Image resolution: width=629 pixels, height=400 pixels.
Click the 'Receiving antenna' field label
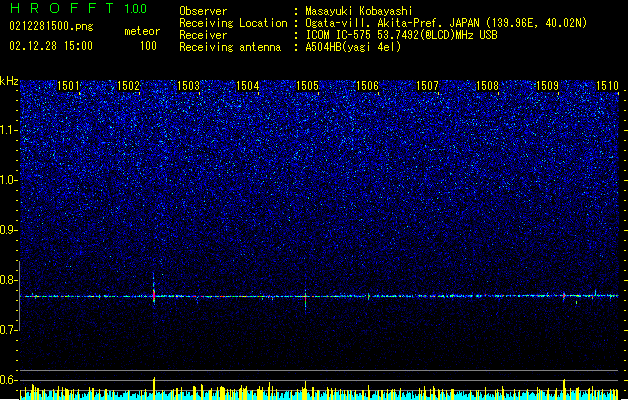click(x=230, y=47)
